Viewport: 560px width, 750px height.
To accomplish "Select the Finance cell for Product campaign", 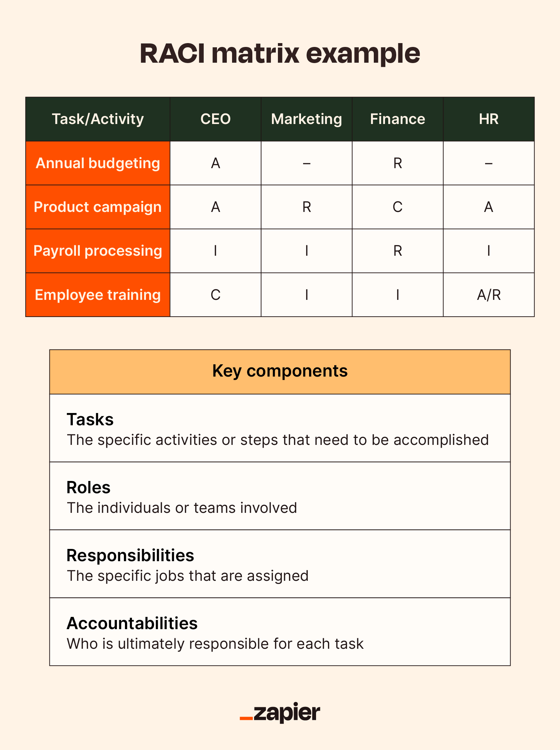I will [x=397, y=207].
